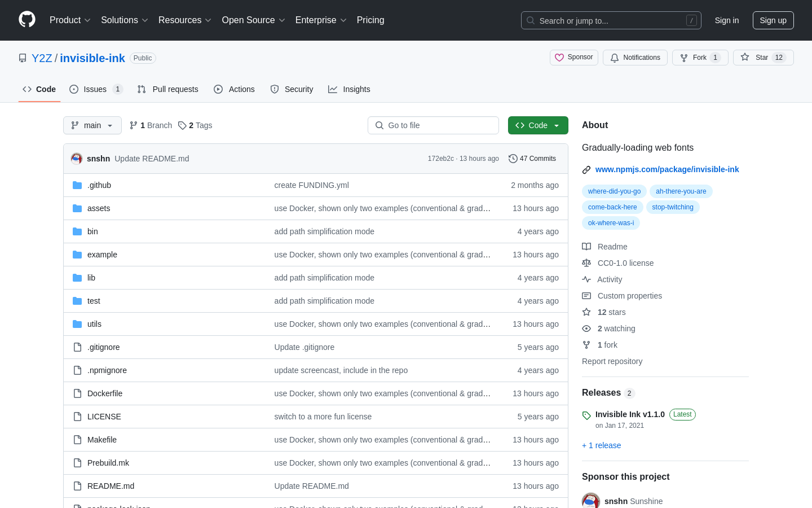Image resolution: width=812 pixels, height=508 pixels.
Task: Open the Dockerfile file icon
Action: (x=77, y=393)
